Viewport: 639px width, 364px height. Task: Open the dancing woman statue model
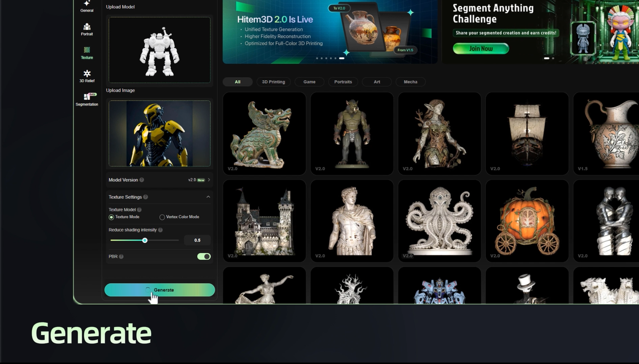[265, 285]
